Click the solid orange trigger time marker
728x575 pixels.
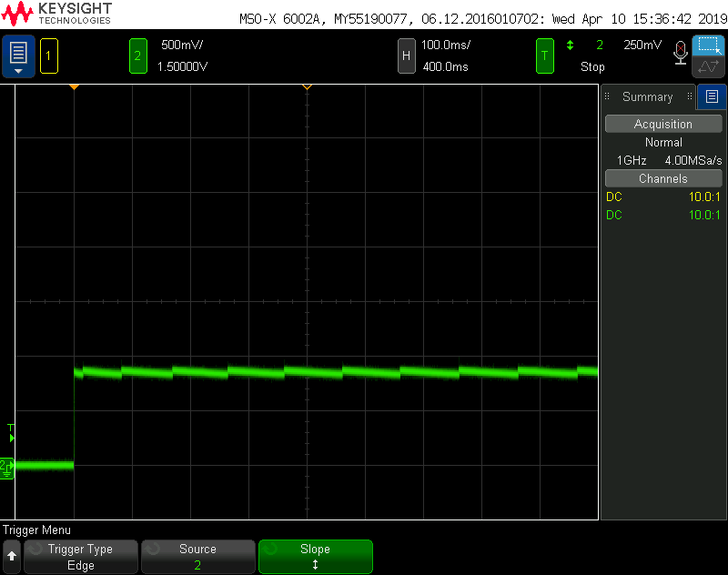click(74, 87)
